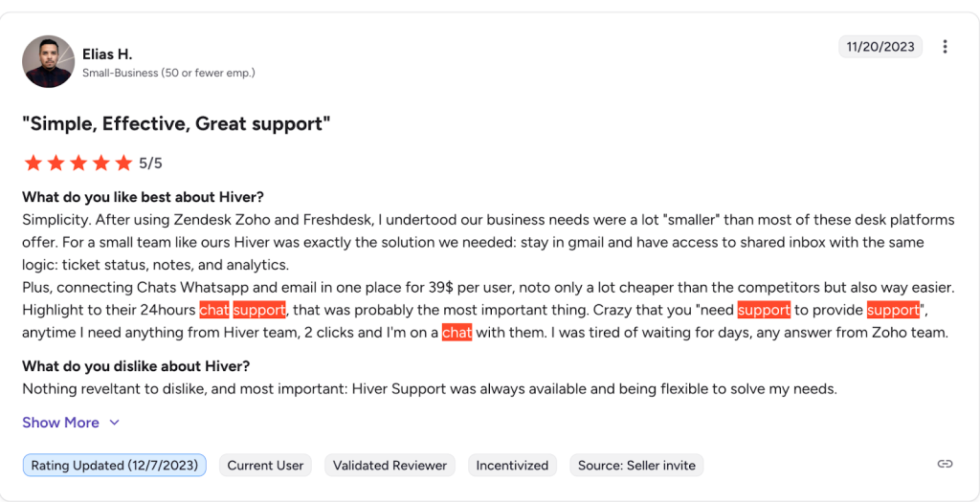This screenshot has width=980, height=502.
Task: Click the third rating star
Action: click(x=78, y=163)
